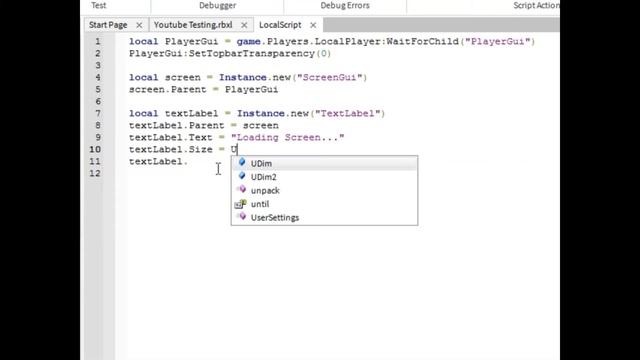Image resolution: width=640 pixels, height=360 pixels.
Task: Choose UDim2 from autocomplete list
Action: coord(324,177)
